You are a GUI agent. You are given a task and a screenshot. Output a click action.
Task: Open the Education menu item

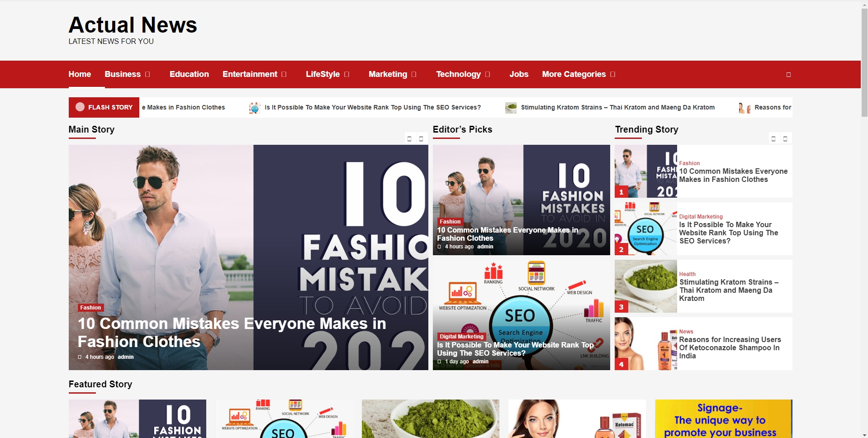pyautogui.click(x=189, y=74)
